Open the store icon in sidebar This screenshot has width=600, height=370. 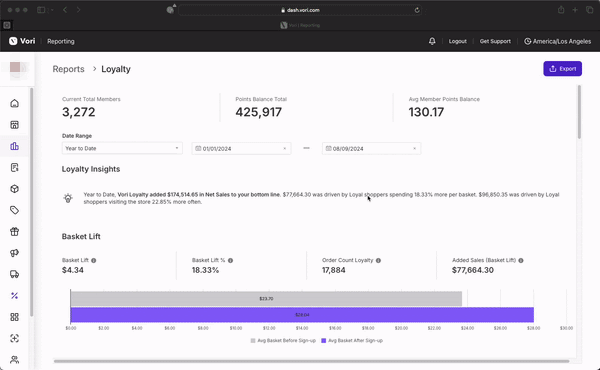click(15, 125)
